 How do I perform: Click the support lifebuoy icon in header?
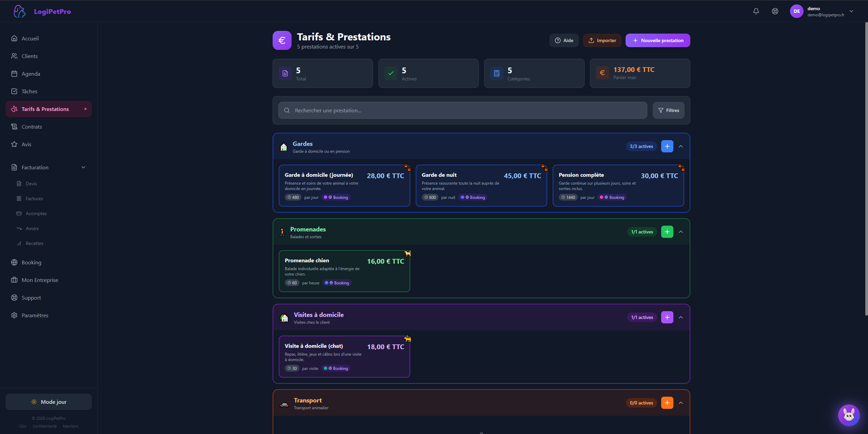point(775,11)
